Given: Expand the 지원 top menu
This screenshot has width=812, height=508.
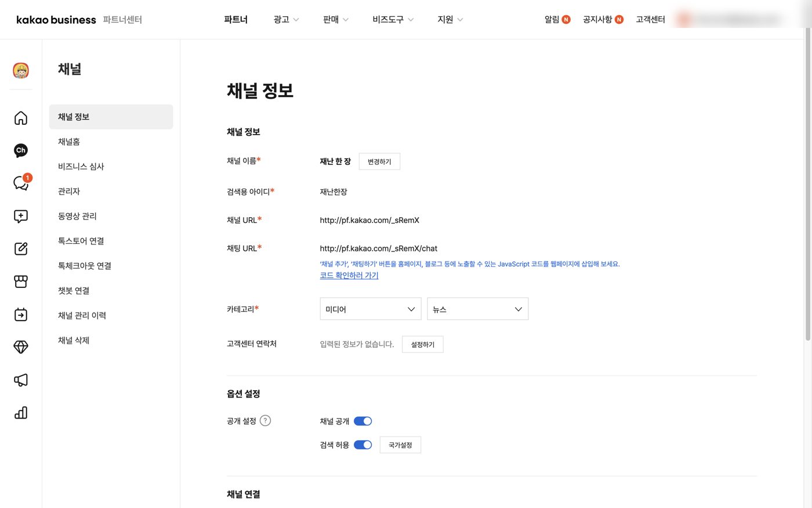Looking at the screenshot, I should pyautogui.click(x=450, y=20).
